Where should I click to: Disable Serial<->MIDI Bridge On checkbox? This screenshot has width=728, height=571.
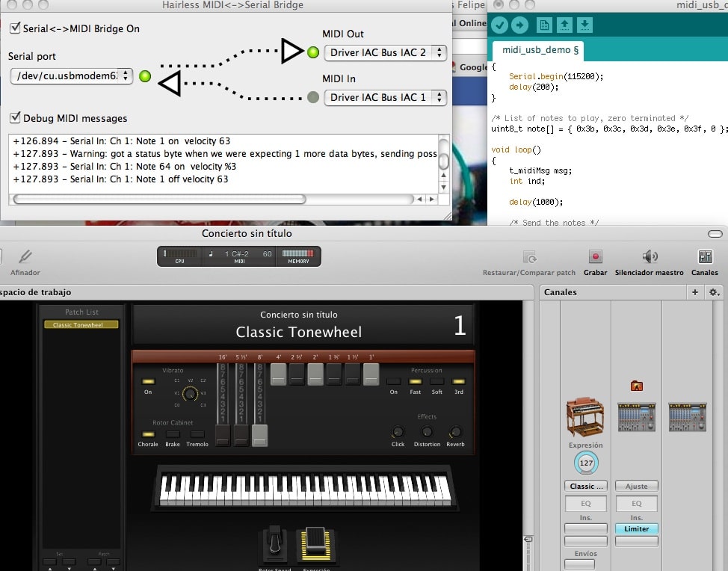pos(15,28)
